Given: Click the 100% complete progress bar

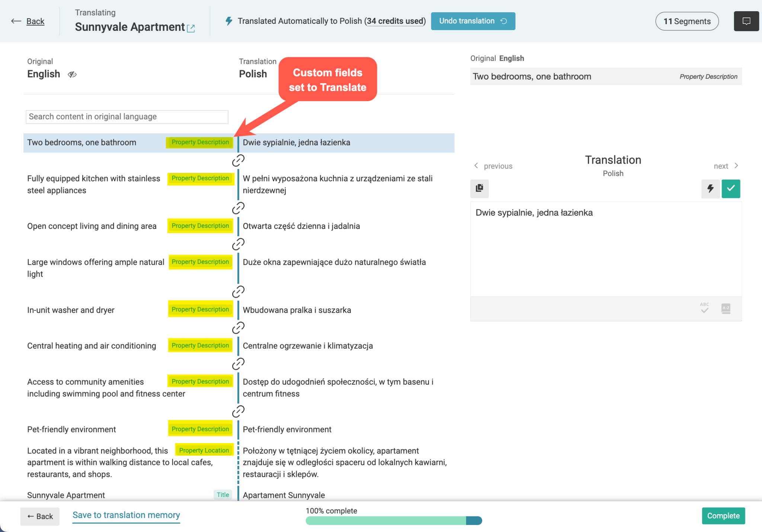Looking at the screenshot, I should pos(394,520).
